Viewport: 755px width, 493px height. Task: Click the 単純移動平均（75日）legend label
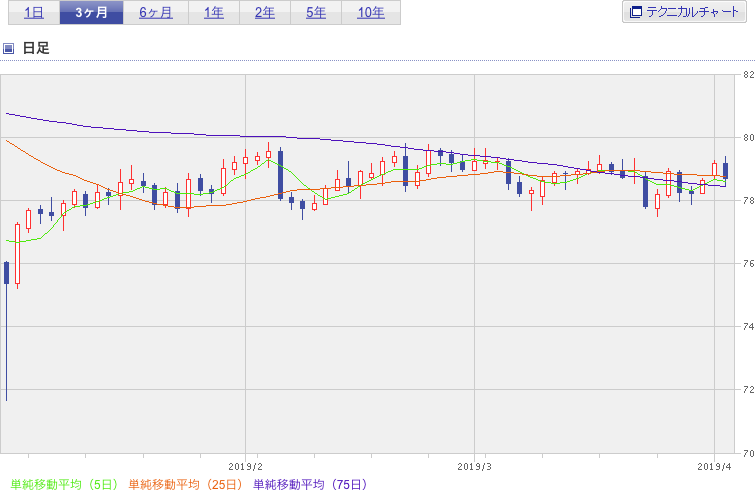[310, 484]
